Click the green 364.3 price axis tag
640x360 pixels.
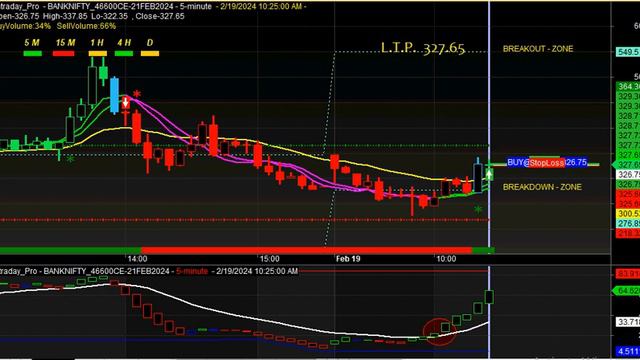[628, 86]
